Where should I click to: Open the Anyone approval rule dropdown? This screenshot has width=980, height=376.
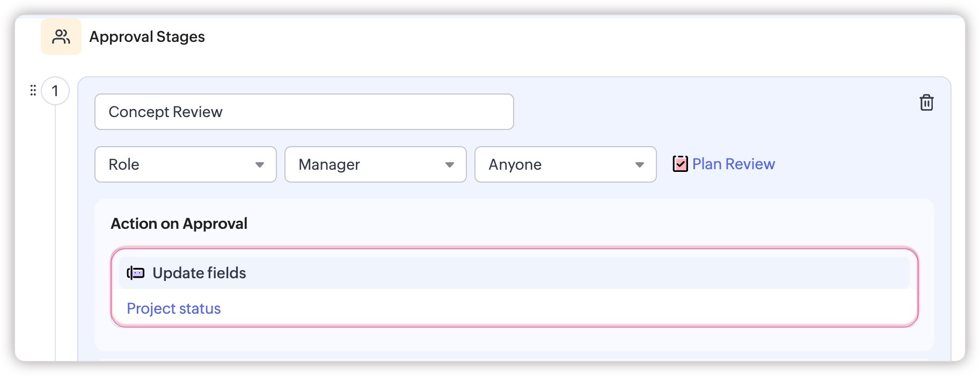pos(566,164)
